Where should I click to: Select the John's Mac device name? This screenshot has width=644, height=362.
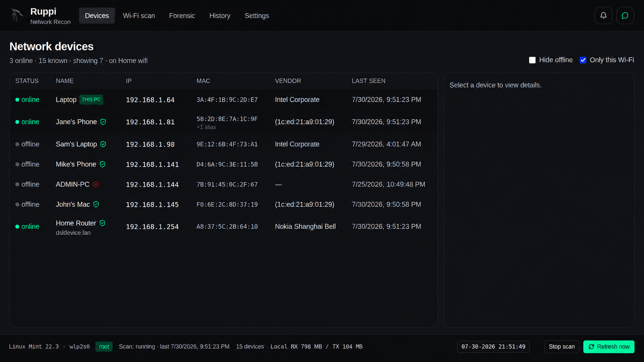click(x=73, y=204)
